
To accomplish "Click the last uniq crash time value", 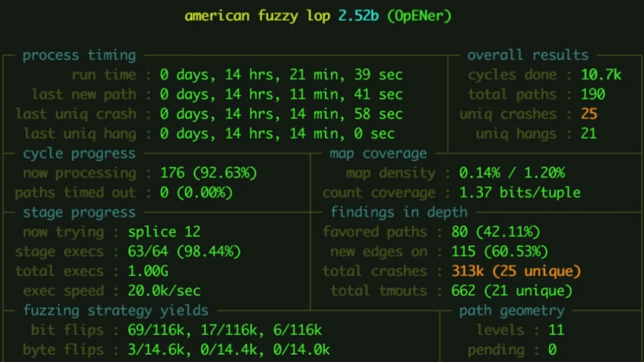I will [281, 114].
